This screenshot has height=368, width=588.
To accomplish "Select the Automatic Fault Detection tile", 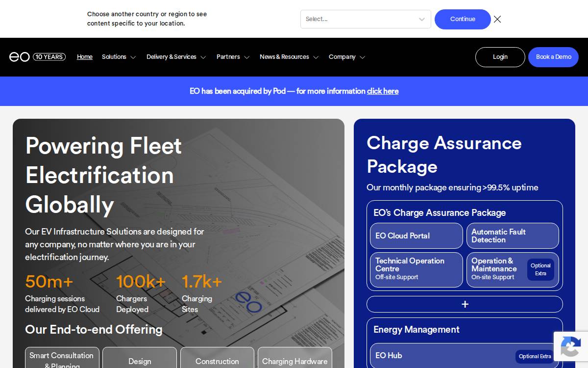I will click(x=513, y=236).
